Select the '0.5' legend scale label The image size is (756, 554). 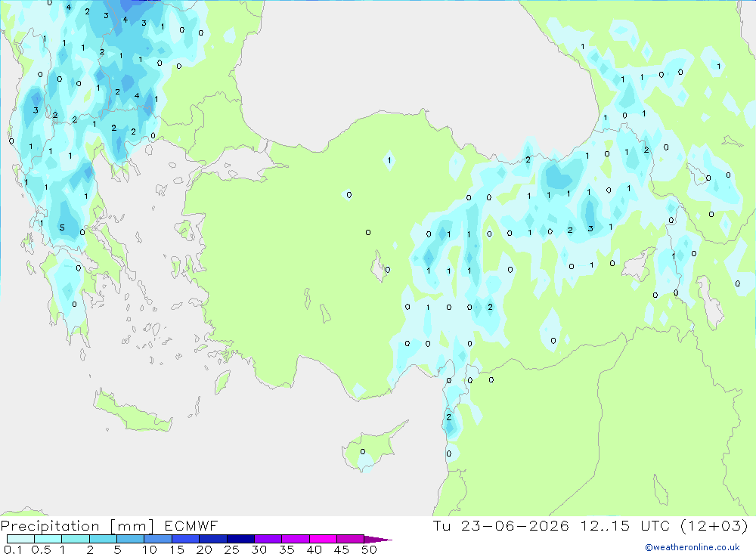[41, 549]
